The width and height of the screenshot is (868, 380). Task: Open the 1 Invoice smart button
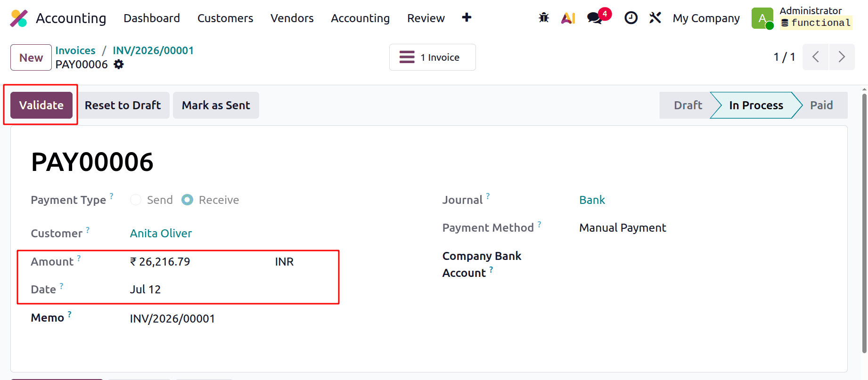point(432,57)
